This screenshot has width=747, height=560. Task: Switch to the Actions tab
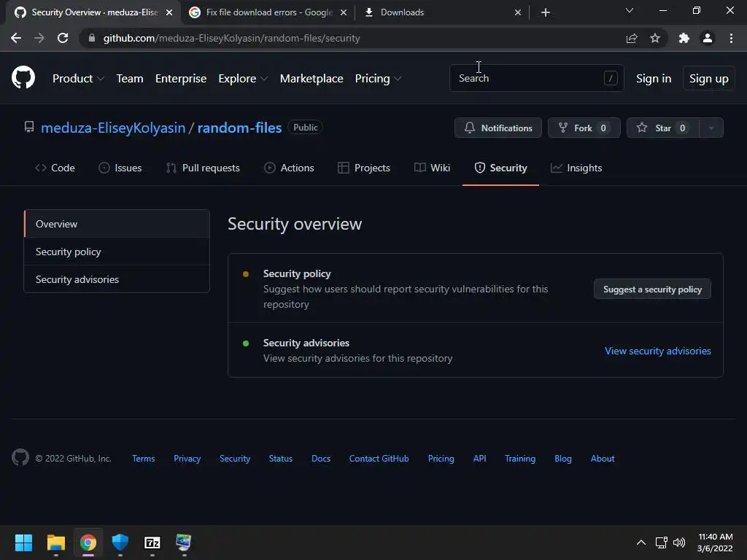pos(289,168)
